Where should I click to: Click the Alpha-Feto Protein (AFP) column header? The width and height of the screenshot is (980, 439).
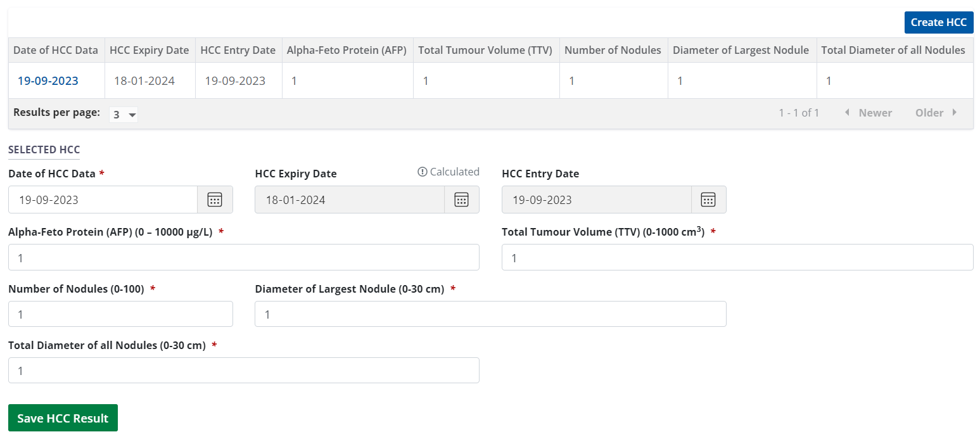pos(347,50)
